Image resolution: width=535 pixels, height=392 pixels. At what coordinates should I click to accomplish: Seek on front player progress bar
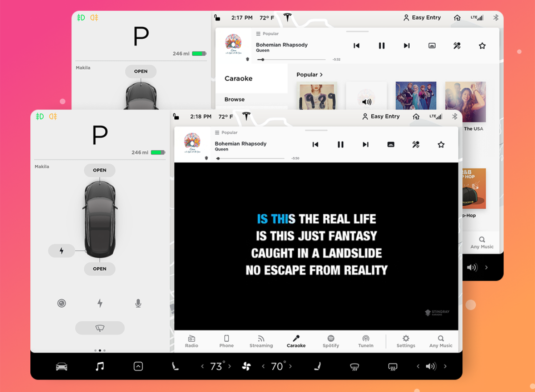pyautogui.click(x=250, y=158)
